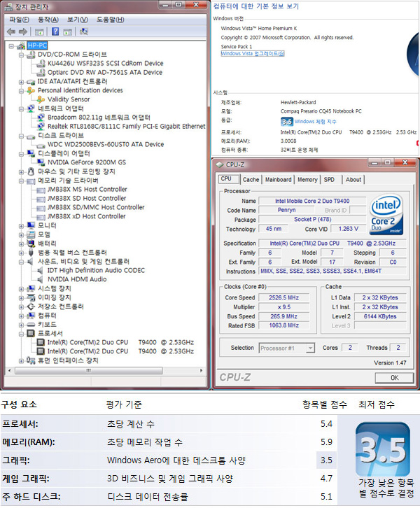The image size is (420, 508).
Task: Click the Device Manager title bar icon
Action: coord(9,7)
